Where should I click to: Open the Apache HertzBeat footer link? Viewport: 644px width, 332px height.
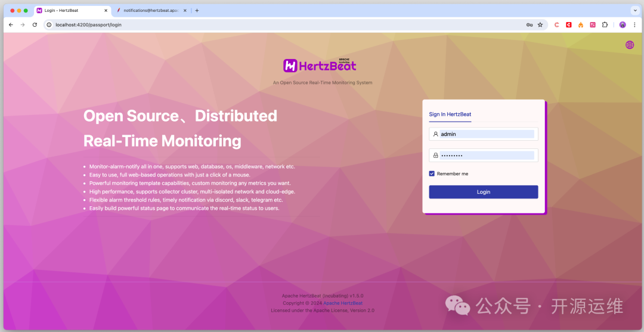pos(343,303)
